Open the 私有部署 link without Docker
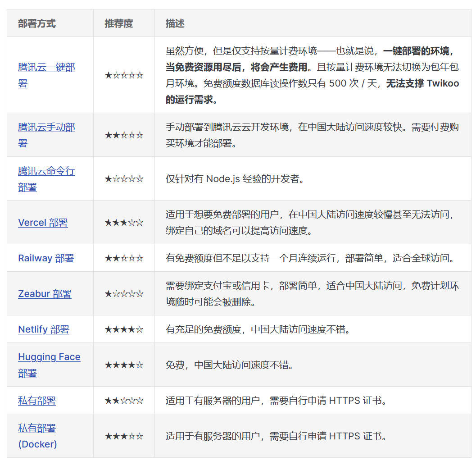 tap(37, 401)
